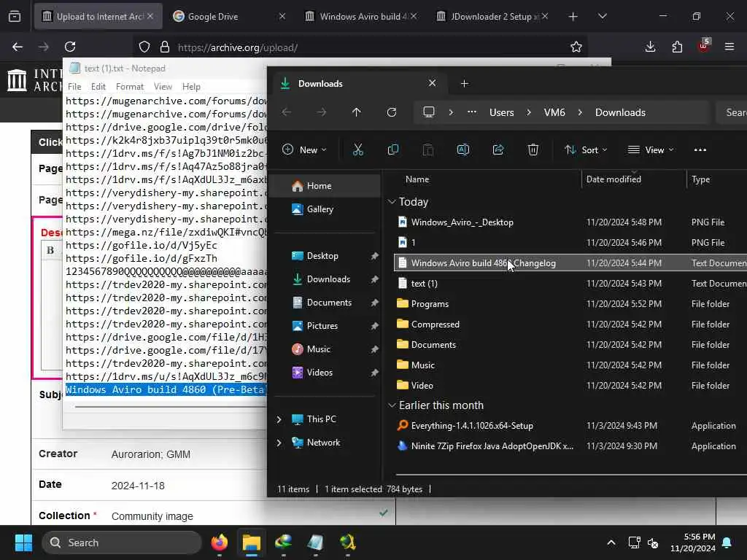
Task: Click the Firefox shield tracking protection icon
Action: [x=144, y=47]
